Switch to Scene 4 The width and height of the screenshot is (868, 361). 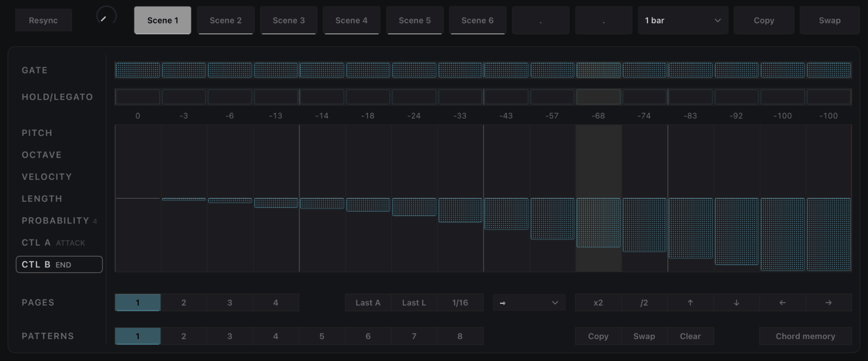(x=352, y=20)
